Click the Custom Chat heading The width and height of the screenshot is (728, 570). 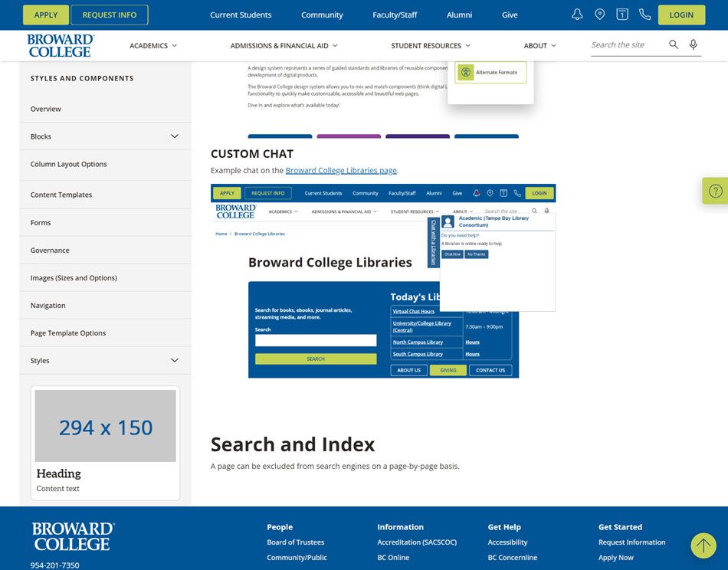coord(252,154)
